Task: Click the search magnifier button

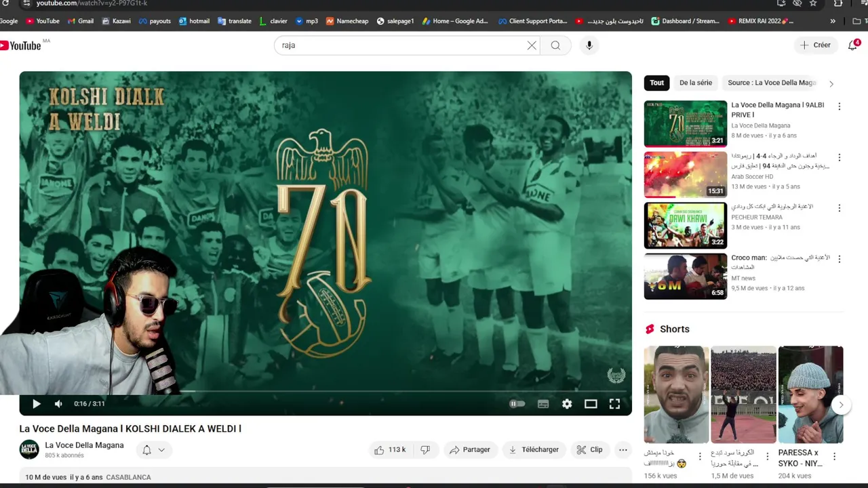Action: pyautogui.click(x=555, y=45)
